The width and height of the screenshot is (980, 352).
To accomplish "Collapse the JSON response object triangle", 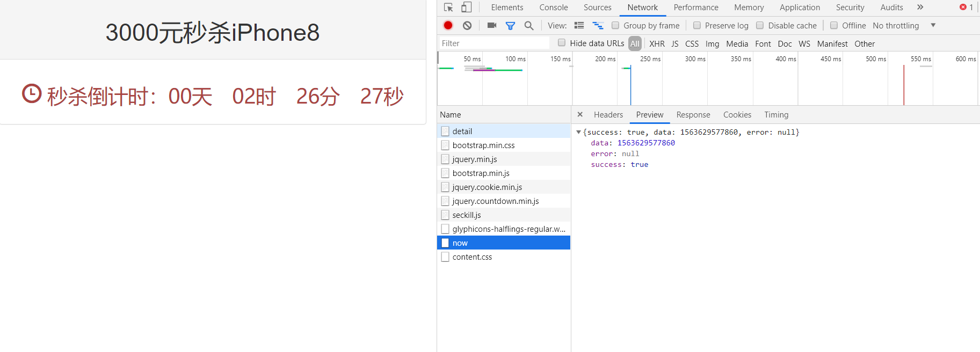I will tap(578, 132).
